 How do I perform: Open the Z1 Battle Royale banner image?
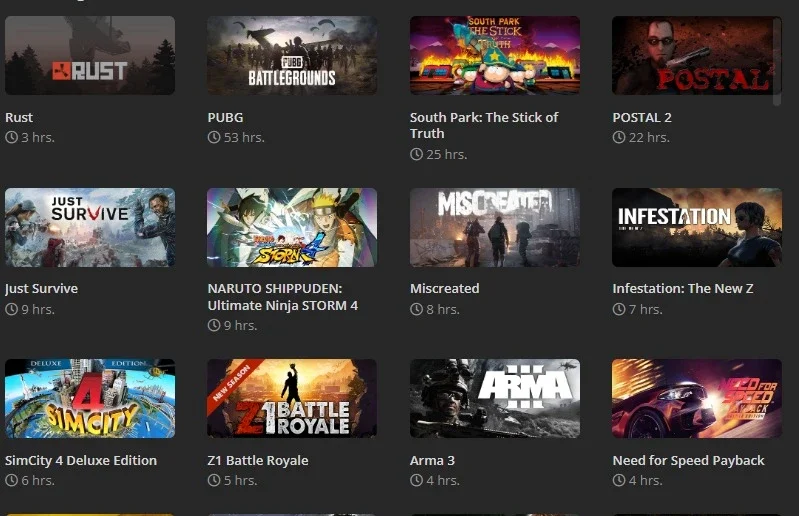pos(292,398)
